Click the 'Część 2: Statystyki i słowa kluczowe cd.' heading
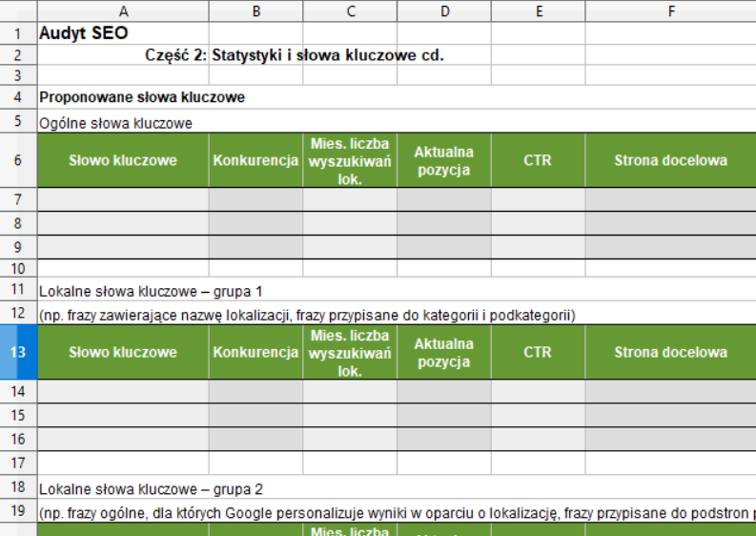 [x=295, y=54]
